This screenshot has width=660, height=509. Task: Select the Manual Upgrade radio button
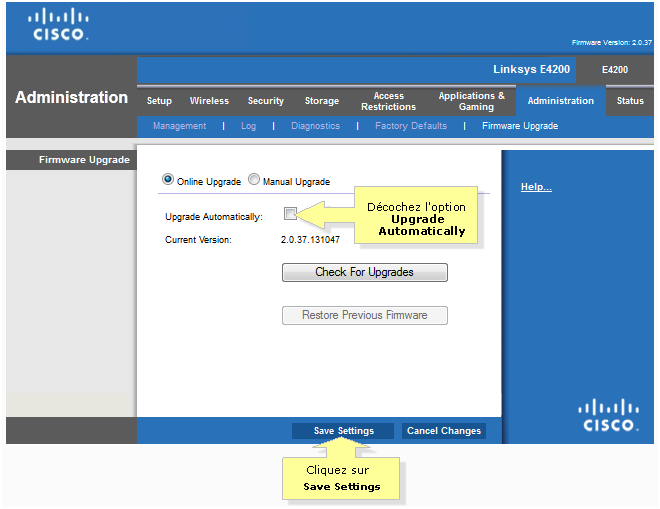point(254,181)
